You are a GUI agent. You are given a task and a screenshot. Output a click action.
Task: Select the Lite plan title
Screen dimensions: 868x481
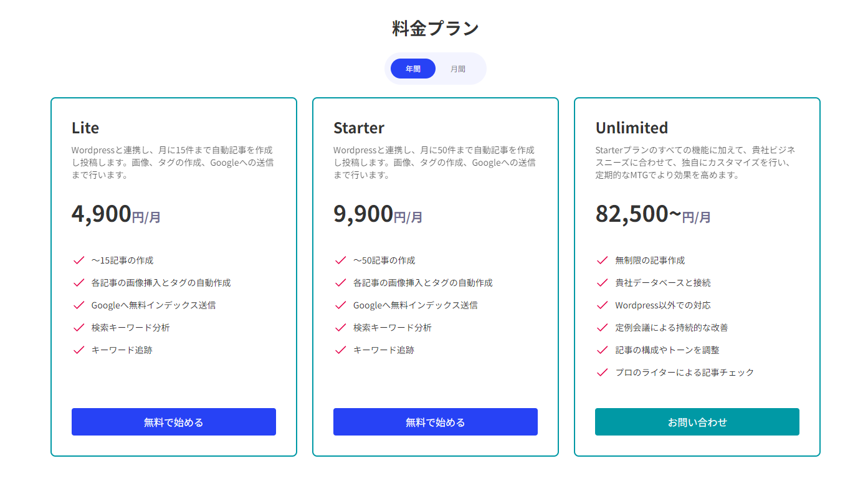[x=85, y=128]
